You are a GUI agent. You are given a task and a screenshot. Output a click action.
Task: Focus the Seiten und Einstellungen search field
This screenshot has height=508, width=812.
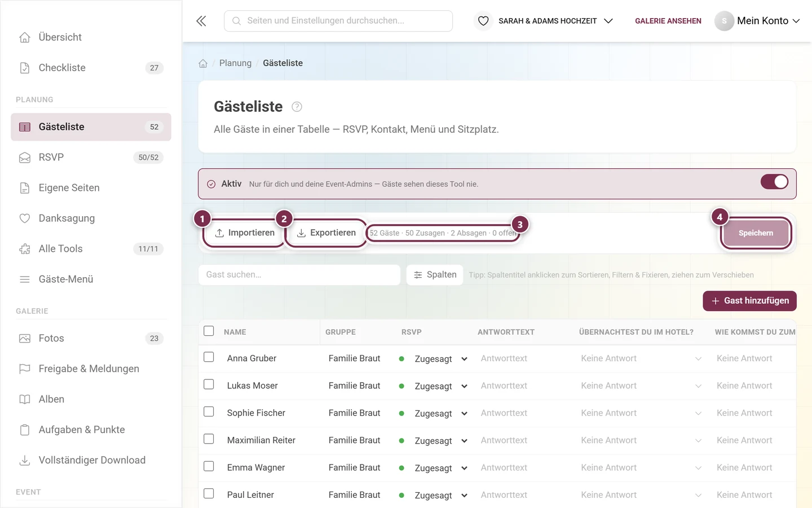coord(338,21)
